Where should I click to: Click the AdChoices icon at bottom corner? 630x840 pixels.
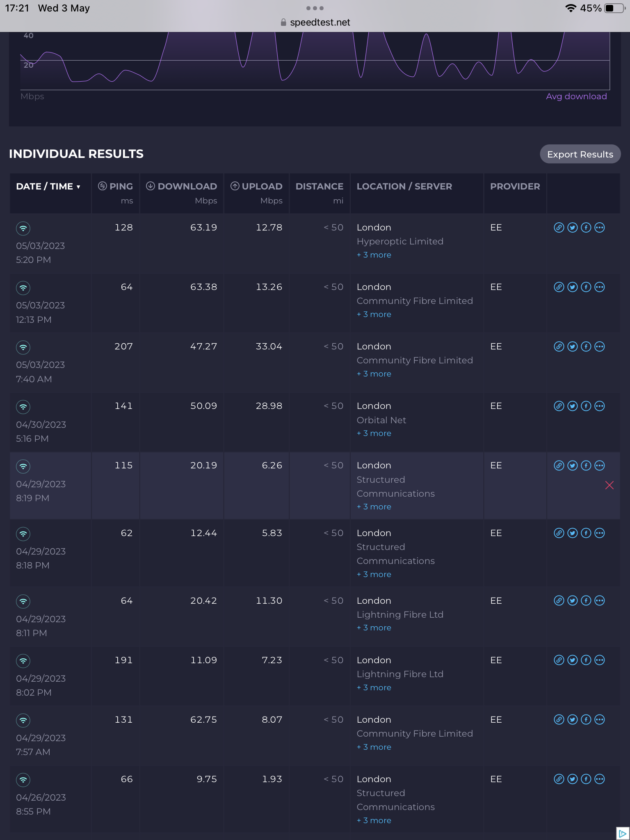[x=623, y=833]
